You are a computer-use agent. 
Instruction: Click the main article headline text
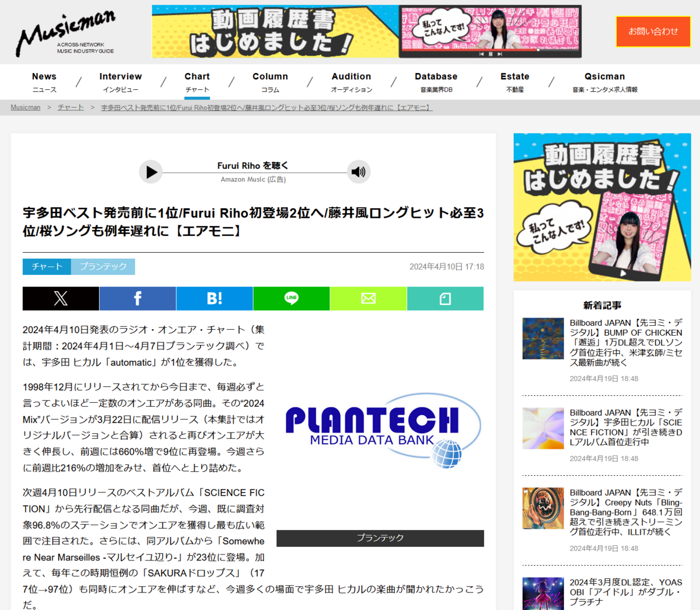tap(253, 222)
